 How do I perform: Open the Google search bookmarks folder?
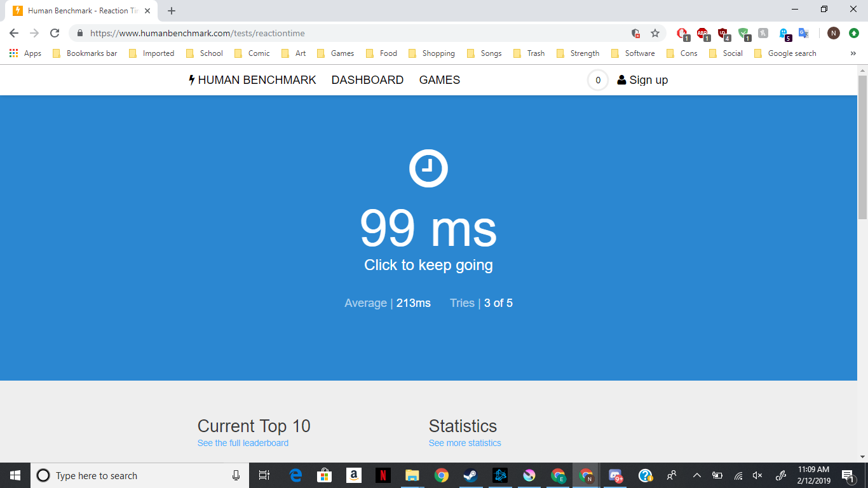click(785, 53)
